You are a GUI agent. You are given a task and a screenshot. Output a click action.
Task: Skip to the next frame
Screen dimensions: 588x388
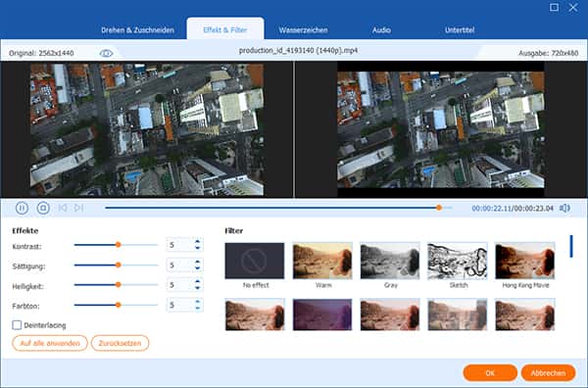click(x=78, y=208)
